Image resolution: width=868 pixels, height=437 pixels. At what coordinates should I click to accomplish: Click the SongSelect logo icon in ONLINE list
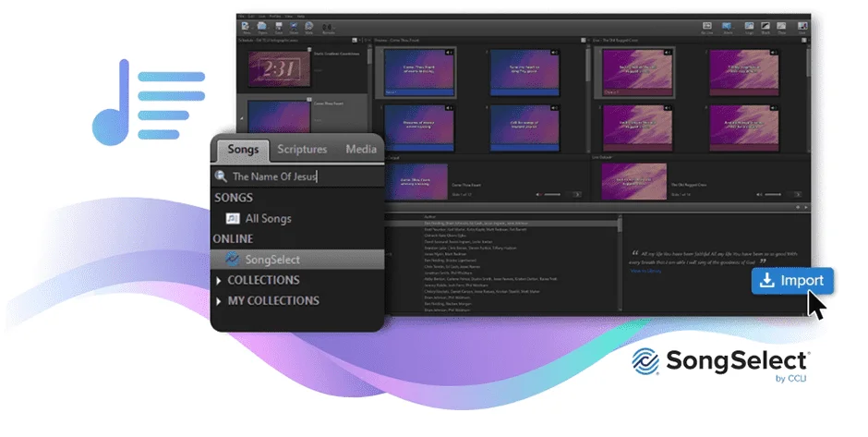(x=232, y=259)
